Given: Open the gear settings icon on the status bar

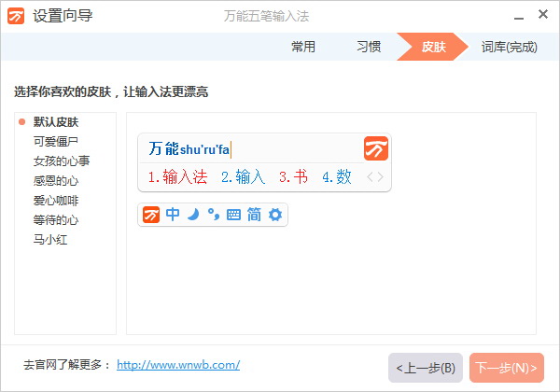Looking at the screenshot, I should 274,215.
